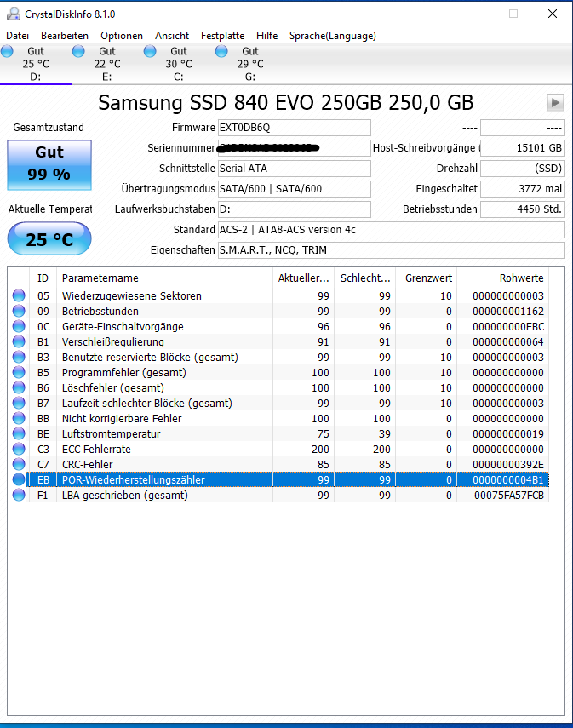This screenshot has width=573, height=728.
Task: Select row 'LBA geschrieben (gesamt)'
Action: click(x=278, y=495)
